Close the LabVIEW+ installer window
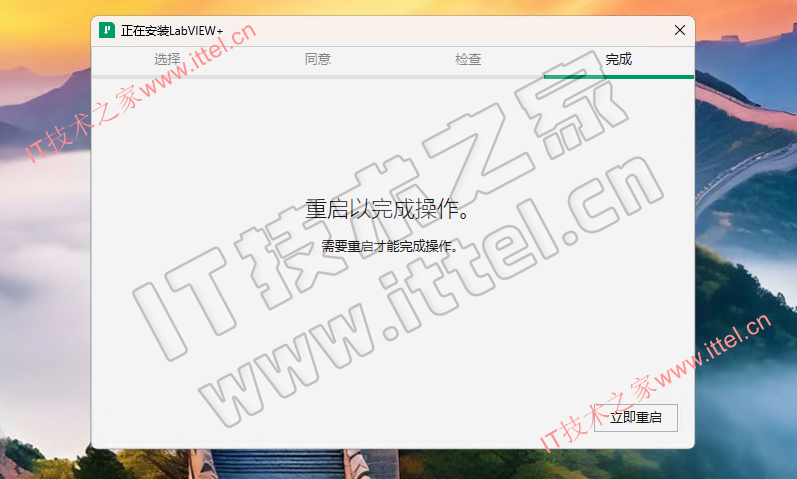The width and height of the screenshot is (797, 479). point(680,31)
